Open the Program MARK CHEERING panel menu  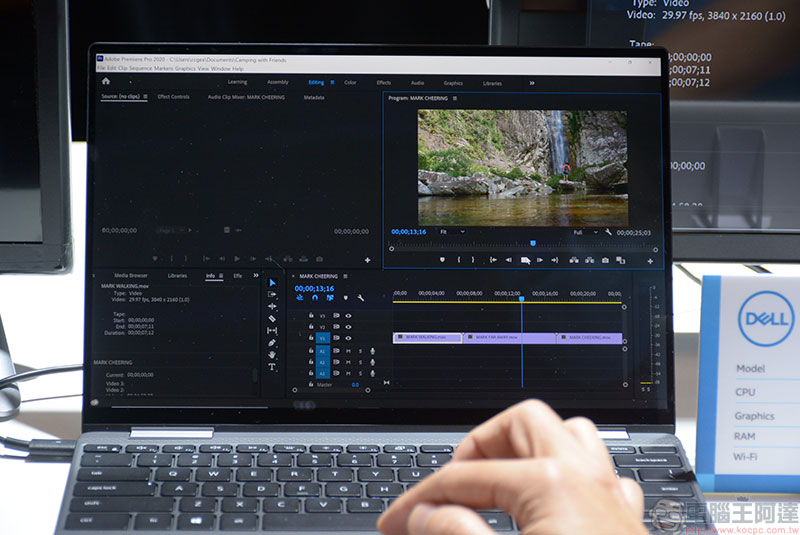pyautogui.click(x=455, y=98)
